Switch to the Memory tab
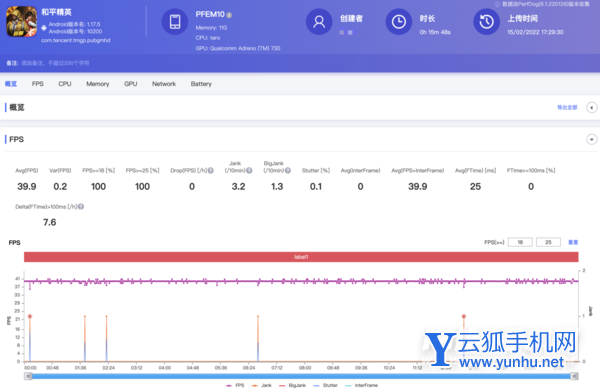The image size is (600, 389). point(98,84)
